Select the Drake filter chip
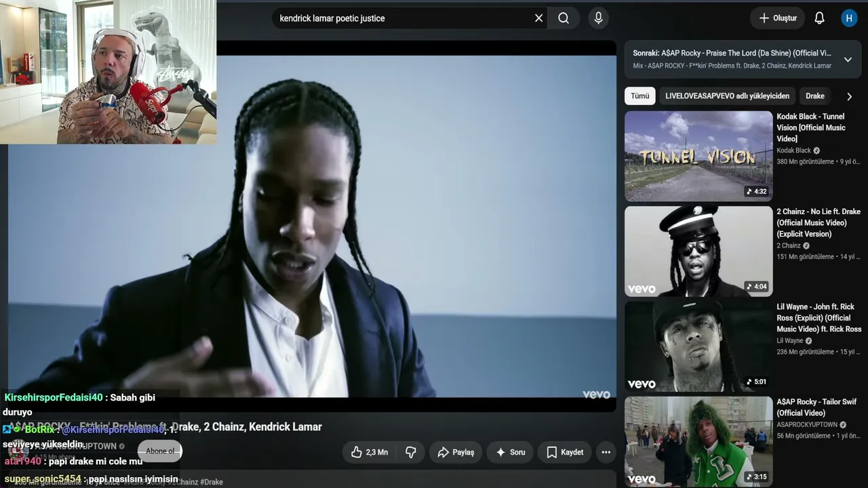Viewport: 868px width, 488px height. [815, 96]
